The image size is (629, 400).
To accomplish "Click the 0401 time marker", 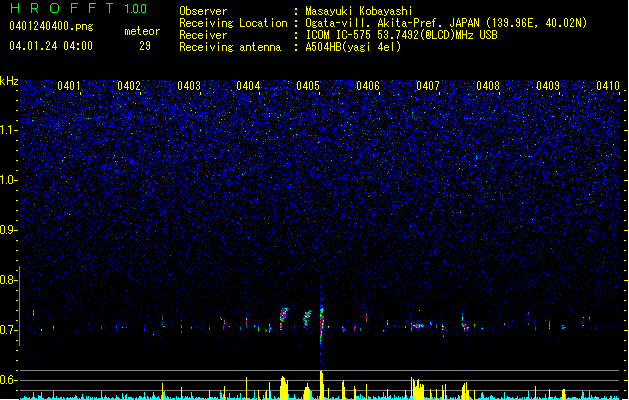I will coord(69,86).
